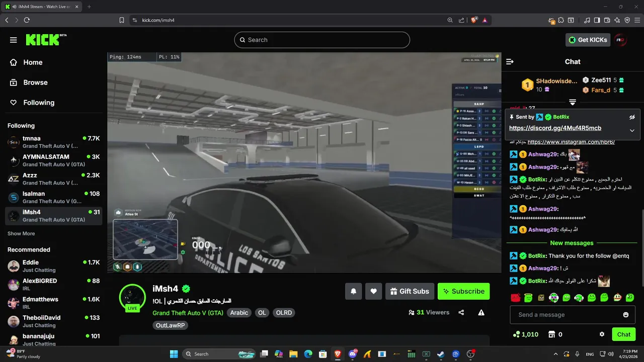Screen dimensions: 644x362
Task: Hide the pinned message
Action: pyautogui.click(x=632, y=117)
